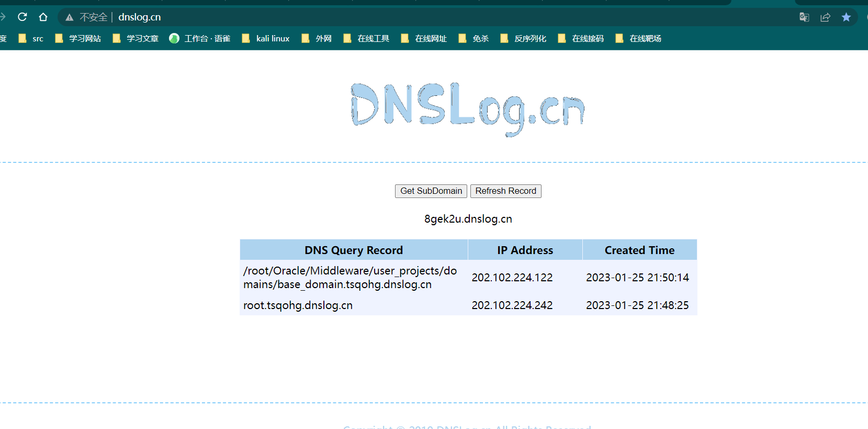Viewport: 868px width, 429px height.
Task: Open the 免杀 bookmark folder
Action: (x=474, y=38)
